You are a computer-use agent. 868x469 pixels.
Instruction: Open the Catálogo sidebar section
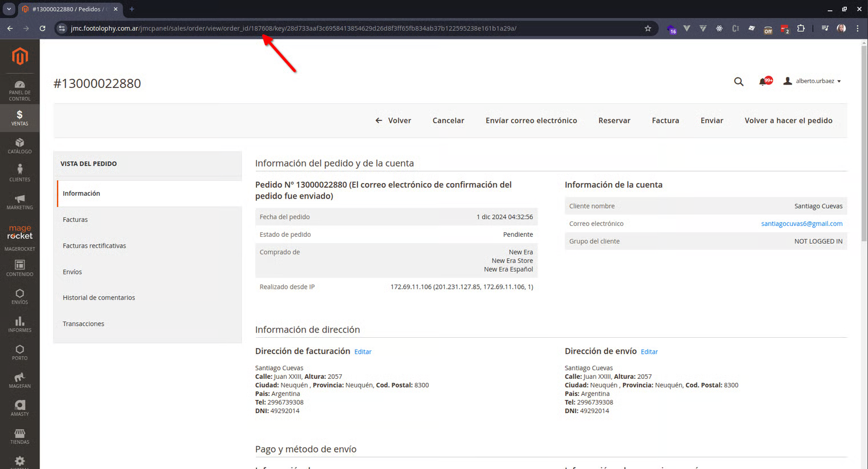19,146
